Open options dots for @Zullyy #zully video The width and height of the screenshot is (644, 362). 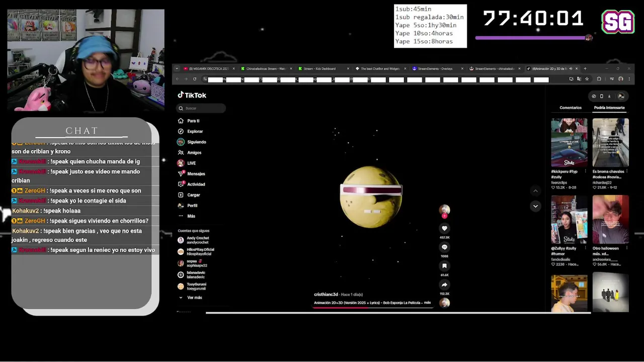(x=586, y=248)
